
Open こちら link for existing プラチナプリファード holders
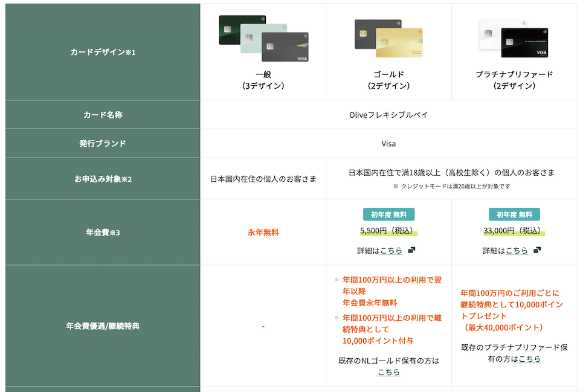(529, 359)
